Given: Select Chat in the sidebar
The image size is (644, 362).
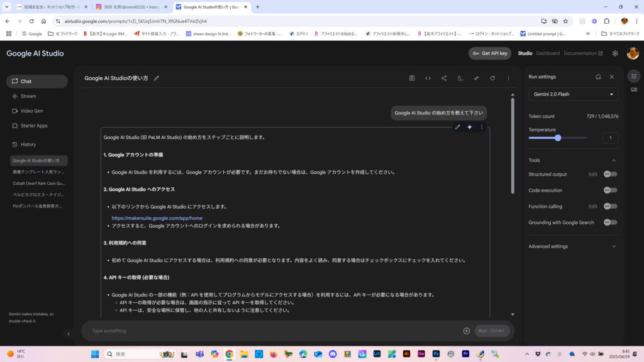Looking at the screenshot, I should pos(37,81).
